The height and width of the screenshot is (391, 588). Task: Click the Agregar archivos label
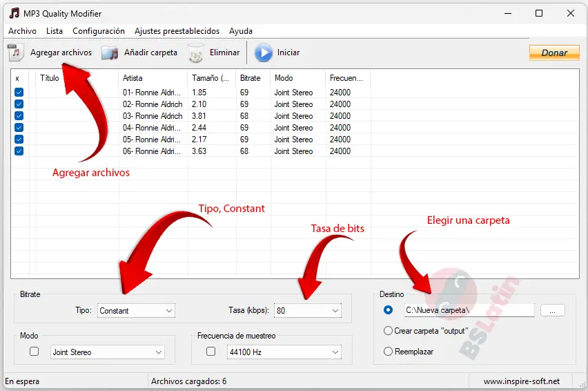point(61,53)
